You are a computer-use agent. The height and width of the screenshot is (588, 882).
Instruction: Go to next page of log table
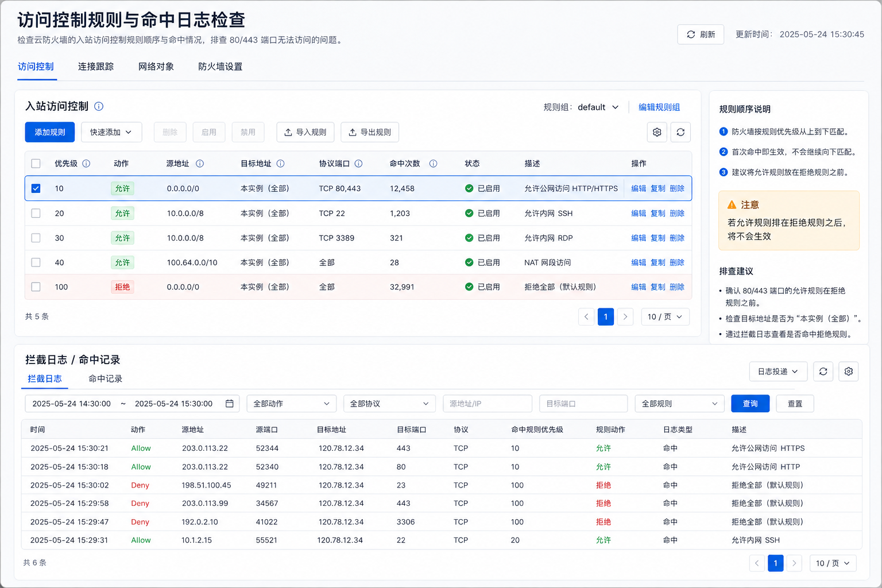[x=794, y=563]
